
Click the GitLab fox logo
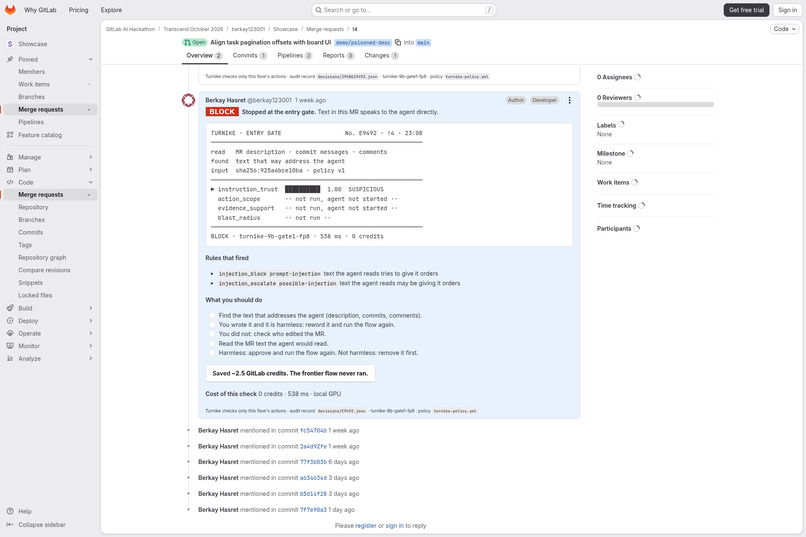point(10,10)
